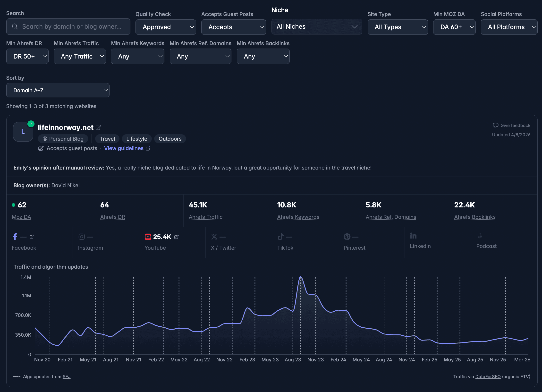Click the pencil icon beside Accepts guest posts

point(41,148)
